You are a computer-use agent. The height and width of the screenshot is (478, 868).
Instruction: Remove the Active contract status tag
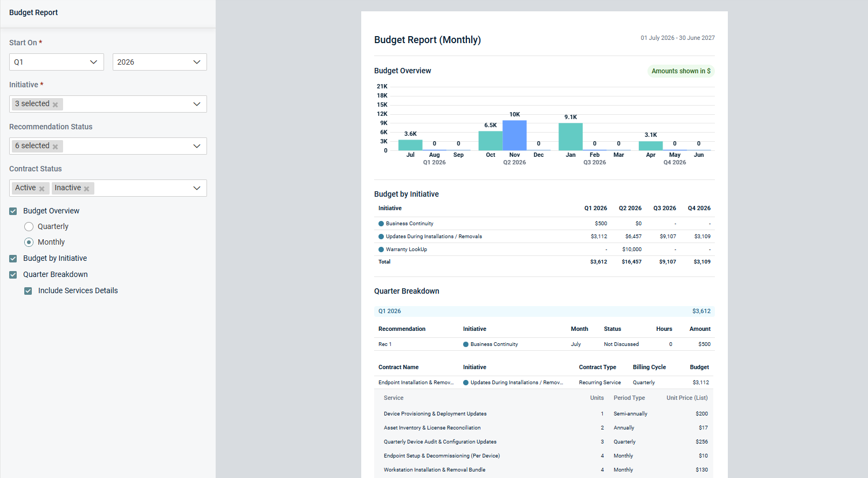[42, 189]
